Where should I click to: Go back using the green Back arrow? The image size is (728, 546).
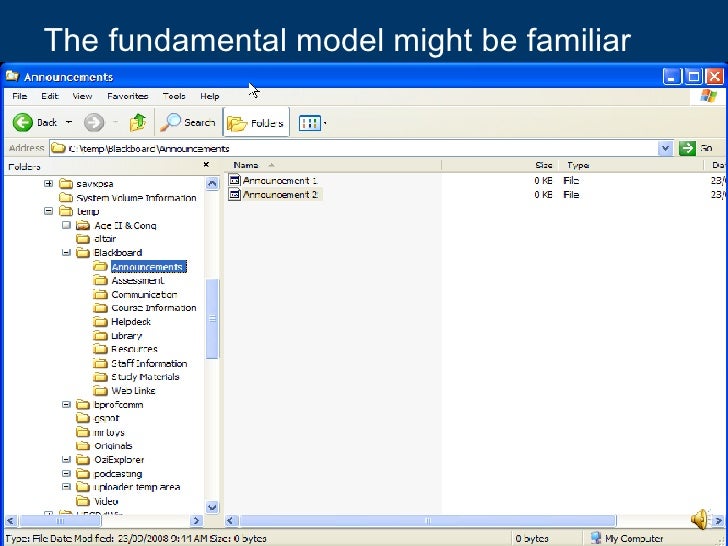[22, 123]
